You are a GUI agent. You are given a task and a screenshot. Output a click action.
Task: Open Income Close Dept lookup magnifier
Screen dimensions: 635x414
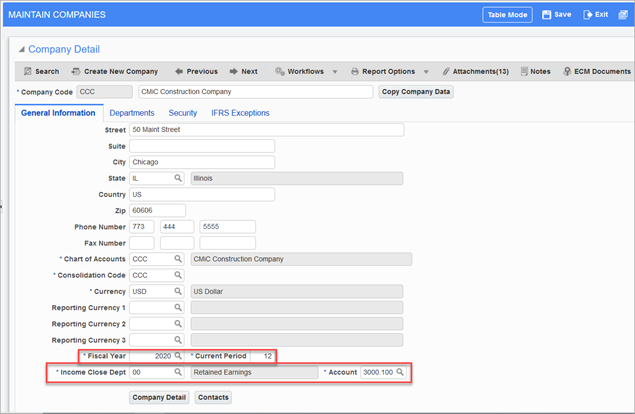(x=178, y=372)
